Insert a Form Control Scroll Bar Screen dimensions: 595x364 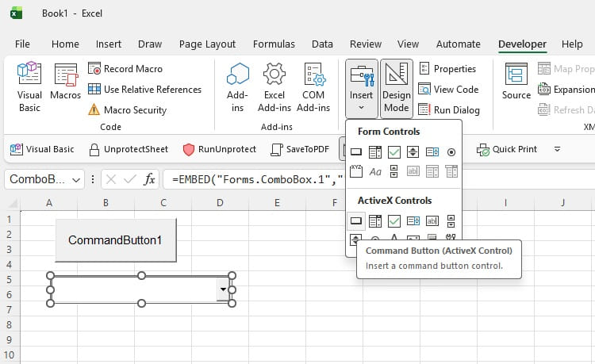click(x=393, y=171)
